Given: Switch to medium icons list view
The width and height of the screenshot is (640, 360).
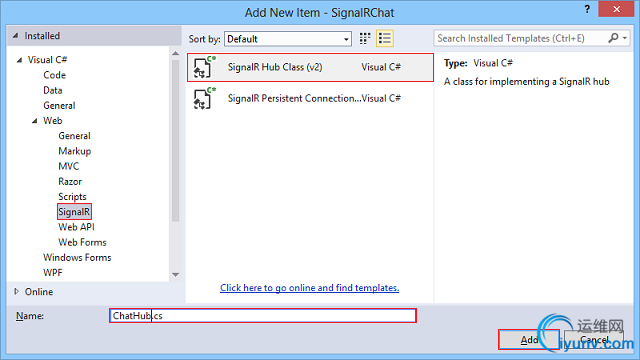Looking at the screenshot, I should coord(384,39).
